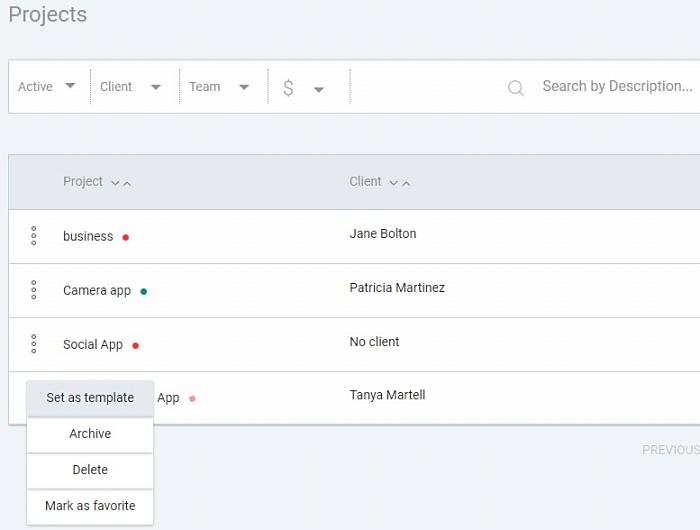Click the Patricia Martinez client cell

coord(397,288)
